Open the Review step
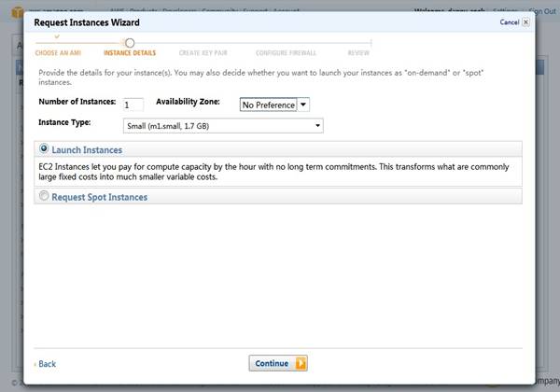560x392 pixels. coord(358,53)
